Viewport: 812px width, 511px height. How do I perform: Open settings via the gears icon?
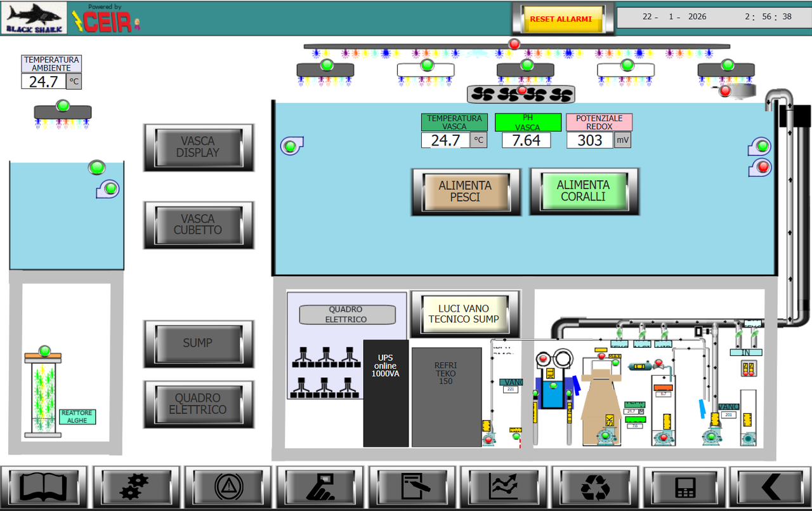[x=136, y=486]
